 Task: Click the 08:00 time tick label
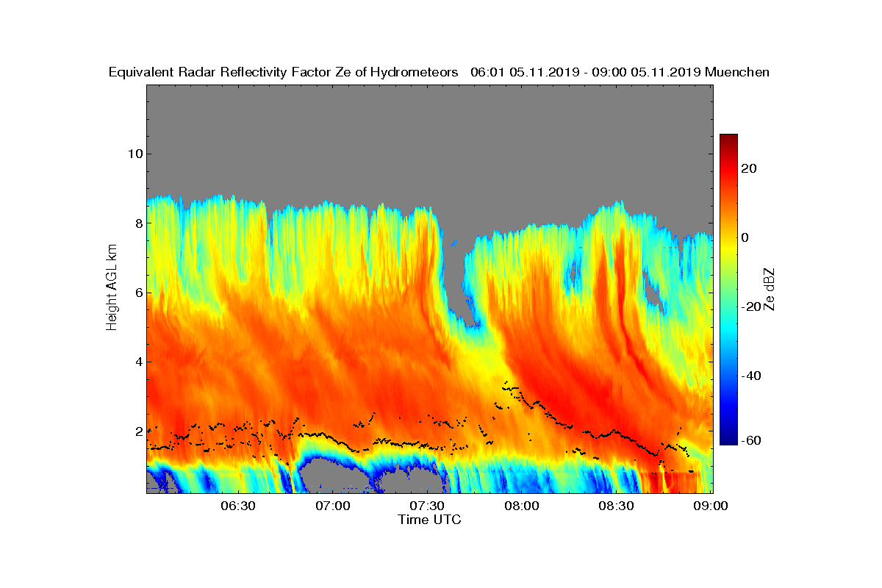coord(522,506)
